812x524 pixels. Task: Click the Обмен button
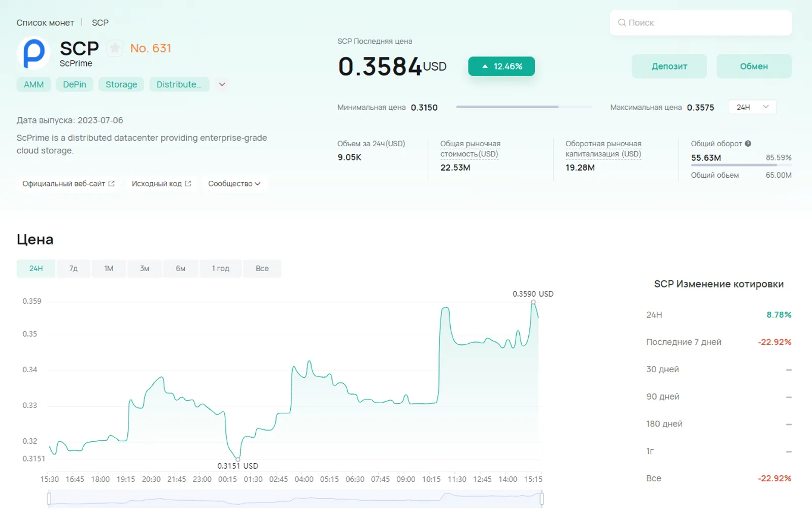pos(754,66)
